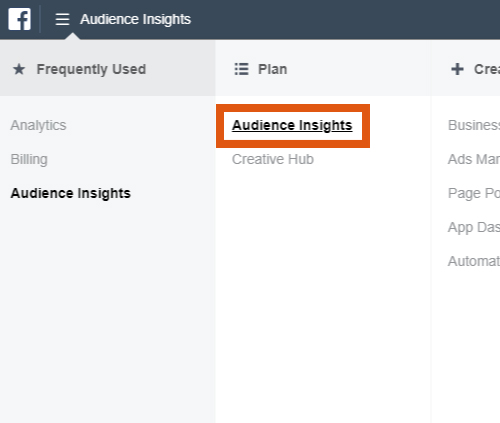Click the star icon beside Frequently Used
500x423 pixels.
(19, 69)
